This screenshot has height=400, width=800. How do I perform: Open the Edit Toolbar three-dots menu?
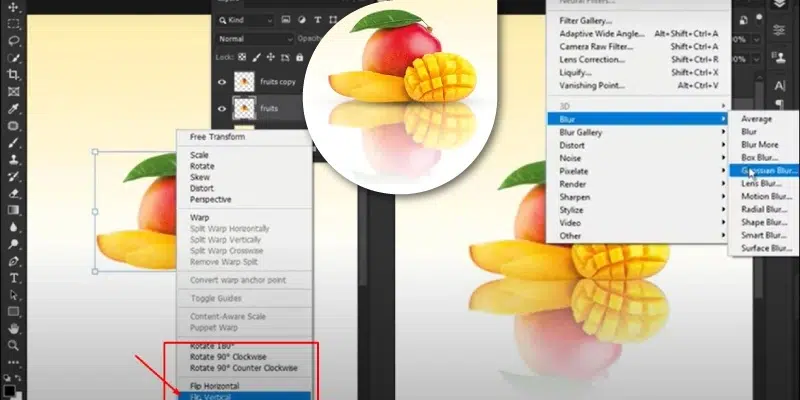coord(13,362)
